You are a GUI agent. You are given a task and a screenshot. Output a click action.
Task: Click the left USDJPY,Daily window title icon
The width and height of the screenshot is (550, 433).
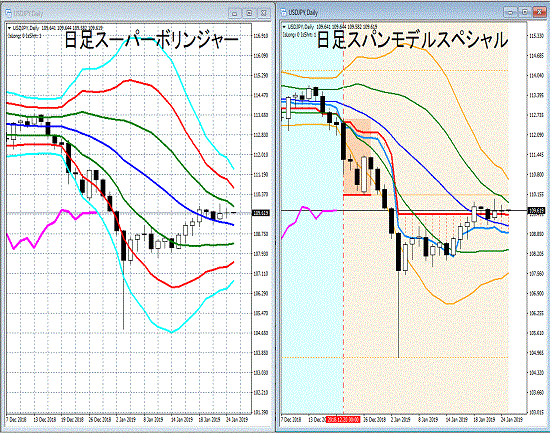point(8,13)
